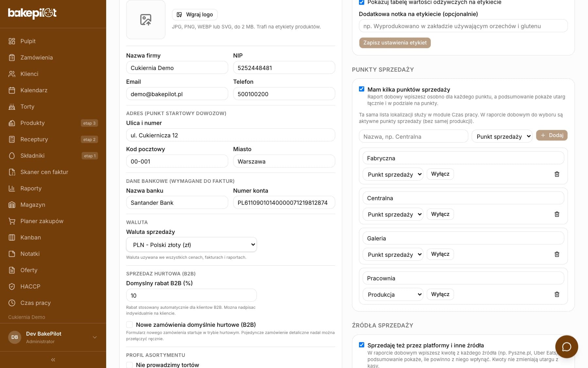Screen dimensions: 588x368
Task: Go to Składniki in sidebar
Action: coord(53,156)
